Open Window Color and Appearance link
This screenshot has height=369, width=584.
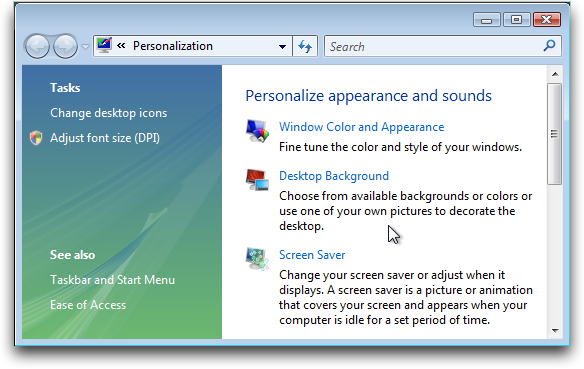click(x=362, y=127)
